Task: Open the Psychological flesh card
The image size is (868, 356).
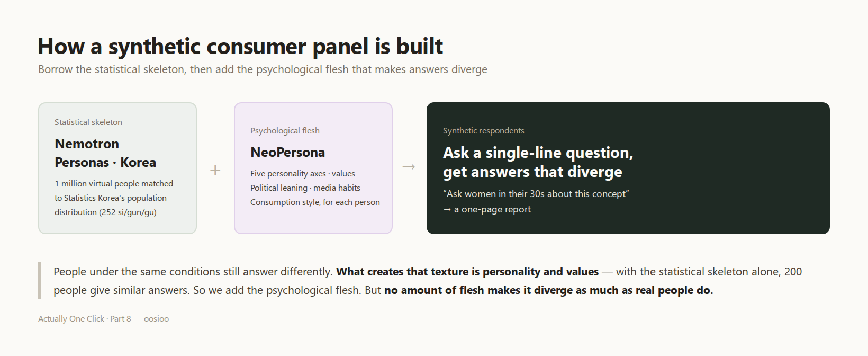Action: coord(313,168)
